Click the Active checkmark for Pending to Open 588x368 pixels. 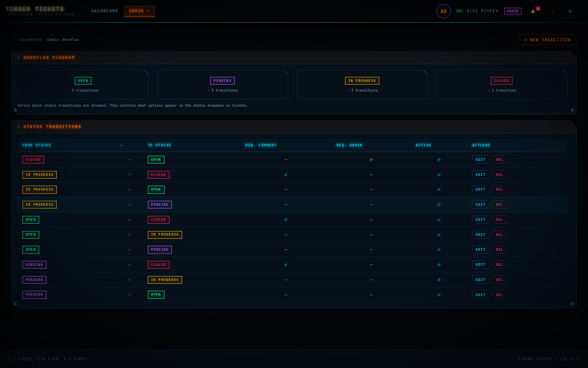(439, 295)
